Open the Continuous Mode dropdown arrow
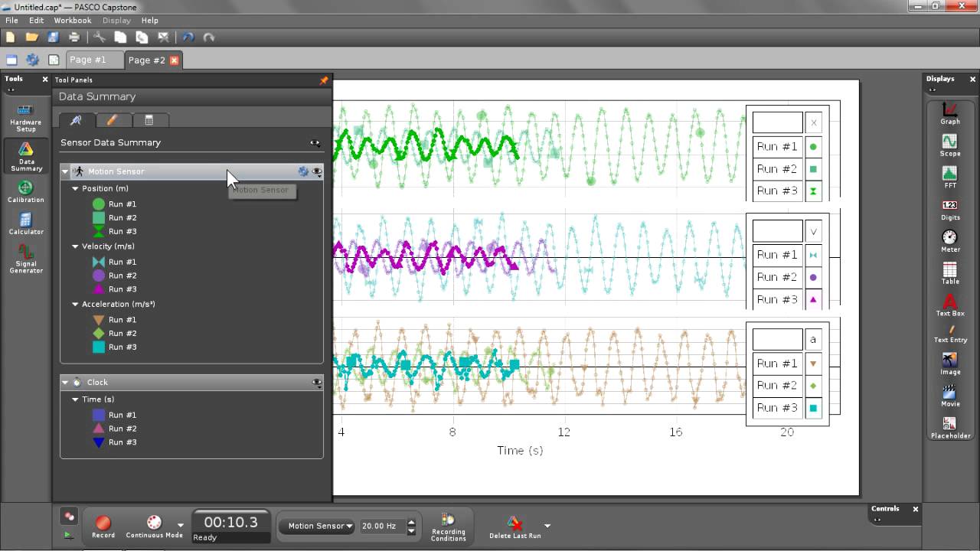 point(181,527)
